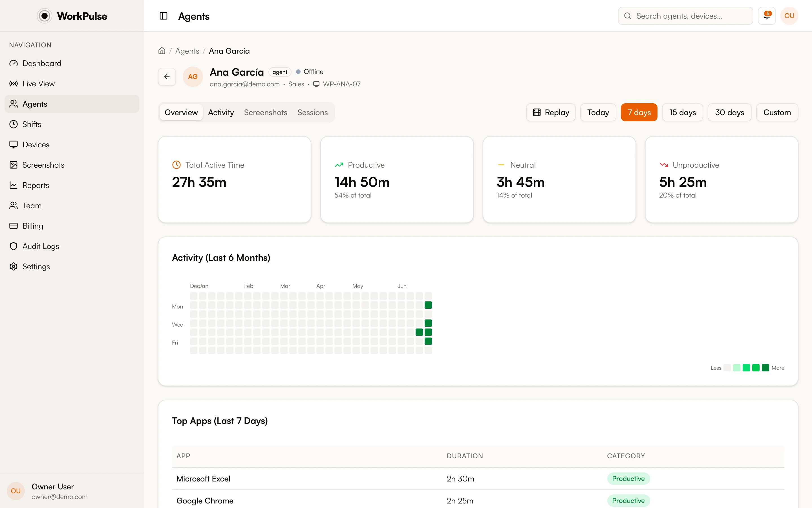Click the Replay button
This screenshot has height=508, width=812.
click(x=551, y=113)
